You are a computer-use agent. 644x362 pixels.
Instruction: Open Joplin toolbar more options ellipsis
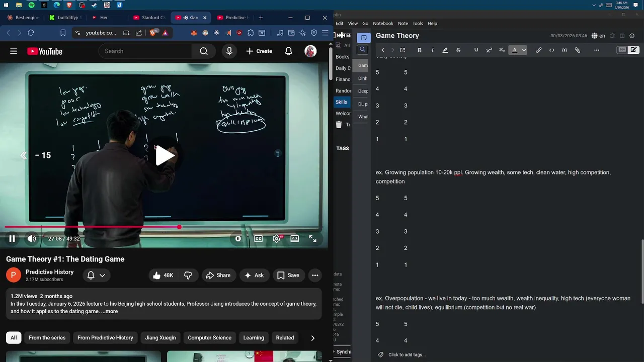597,50
